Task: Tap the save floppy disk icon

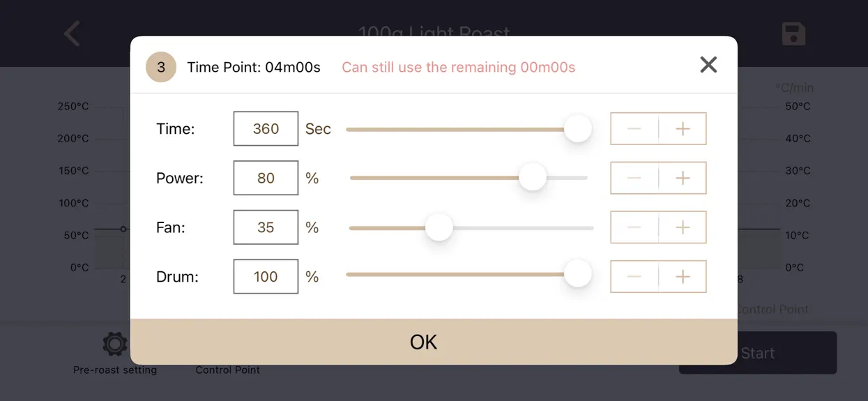Action: [793, 34]
